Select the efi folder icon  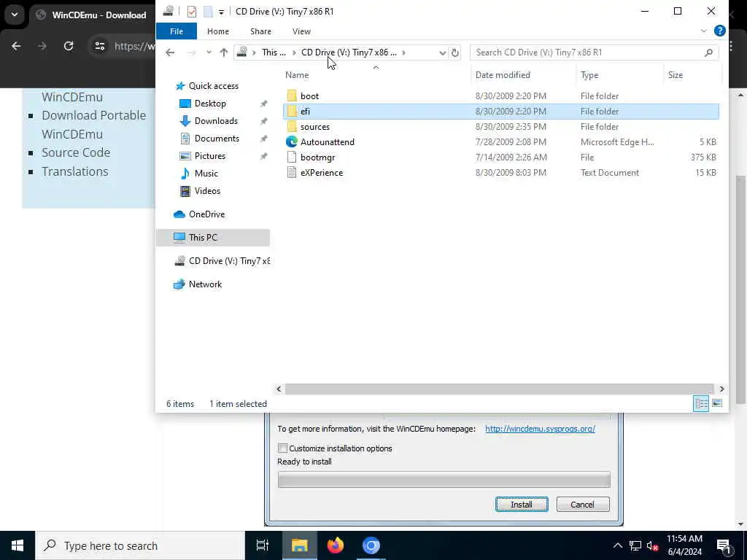click(292, 112)
